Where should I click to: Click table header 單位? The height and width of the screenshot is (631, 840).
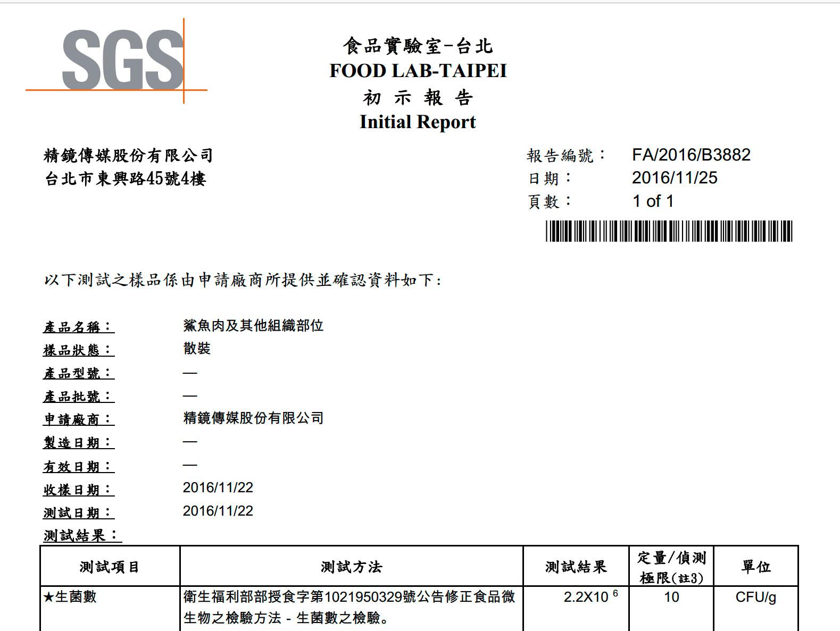756,567
